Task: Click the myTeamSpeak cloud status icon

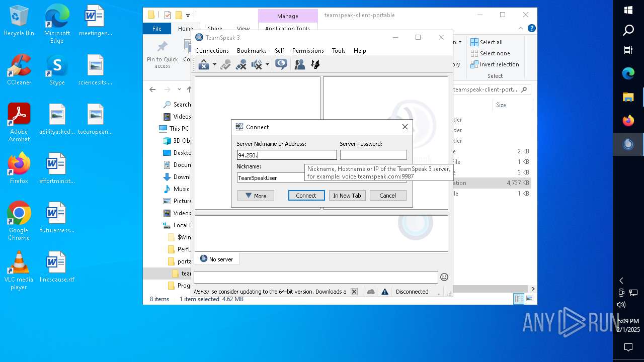Action: 371,292
